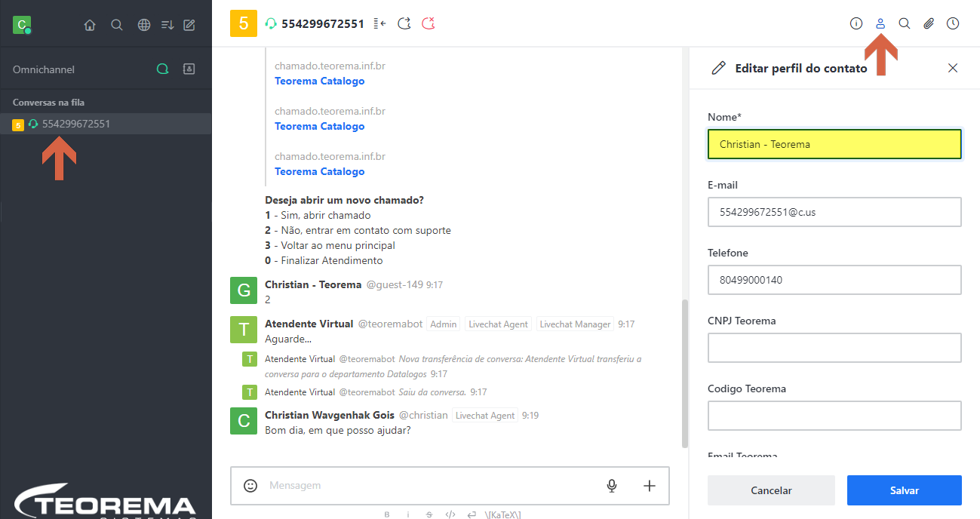This screenshot has width=980, height=519.
Task: Click the Salvar button
Action: click(905, 490)
